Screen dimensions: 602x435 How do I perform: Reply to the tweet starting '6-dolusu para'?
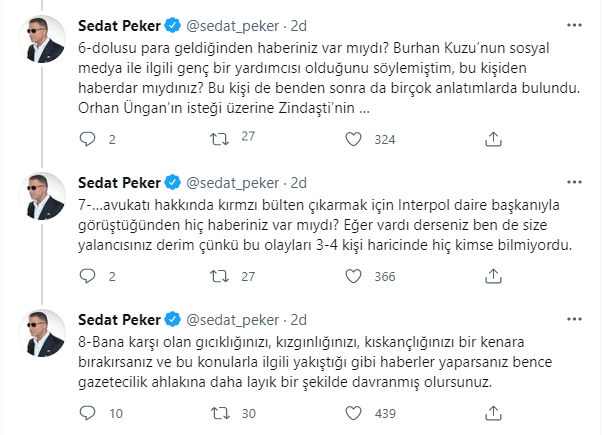tap(87, 139)
